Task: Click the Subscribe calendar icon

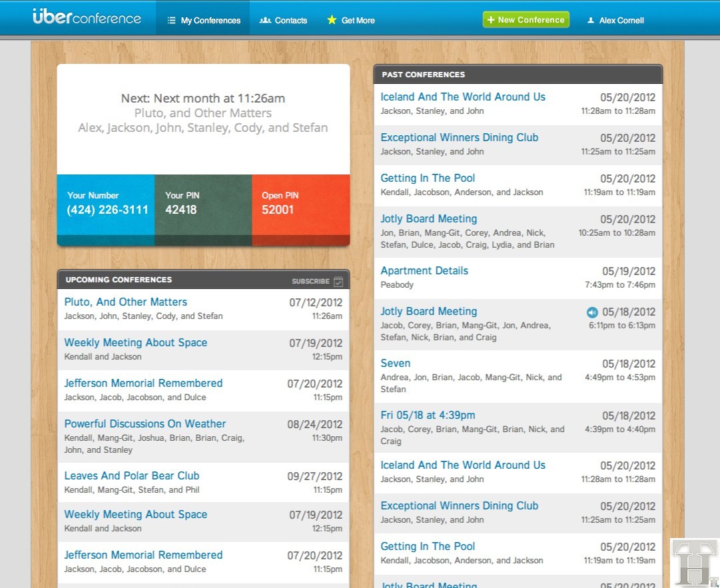Action: 338,281
